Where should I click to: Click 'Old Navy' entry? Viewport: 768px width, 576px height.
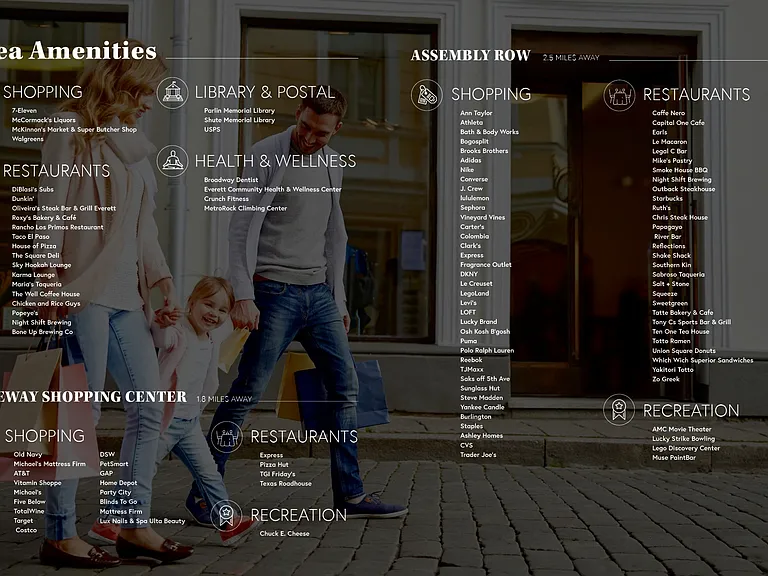(x=28, y=455)
